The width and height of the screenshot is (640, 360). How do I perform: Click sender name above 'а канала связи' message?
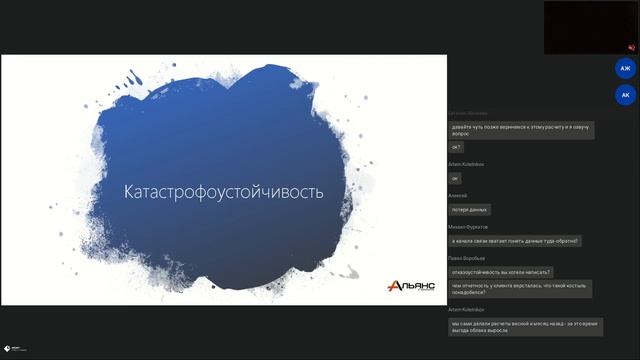tap(468, 227)
